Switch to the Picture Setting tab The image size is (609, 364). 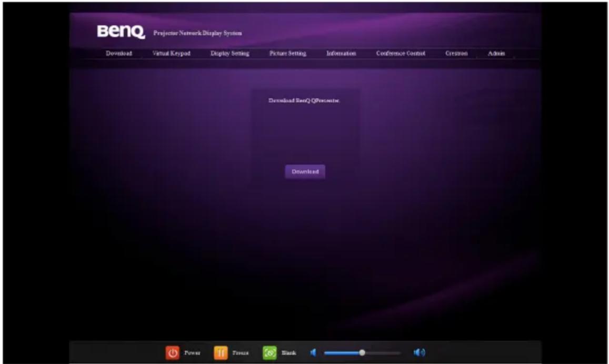pyautogui.click(x=288, y=53)
